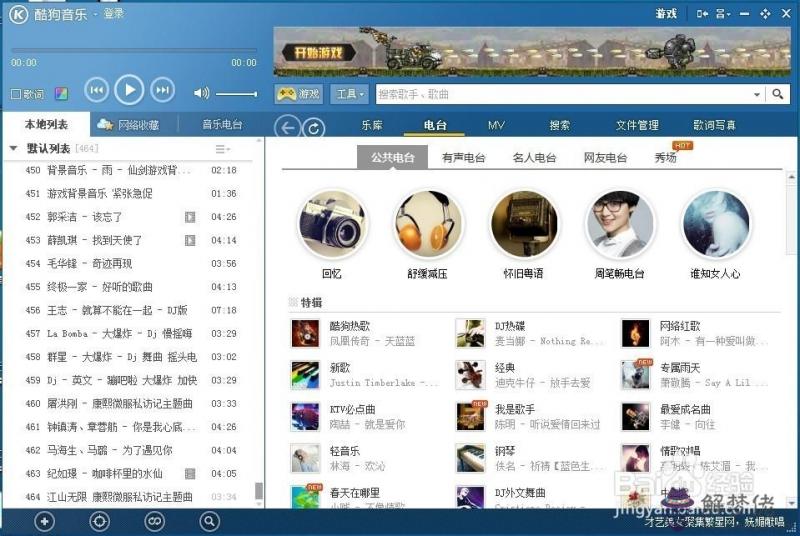
Task: Select 网友电台 sub-tab
Action: 605,158
